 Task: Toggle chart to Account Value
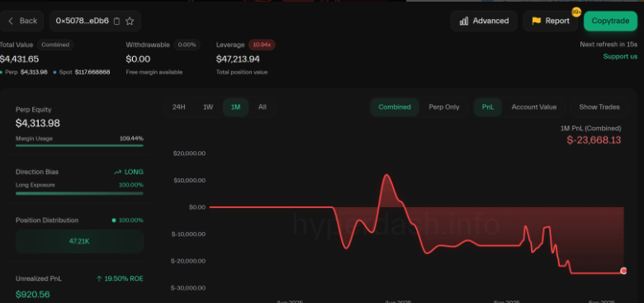(534, 107)
